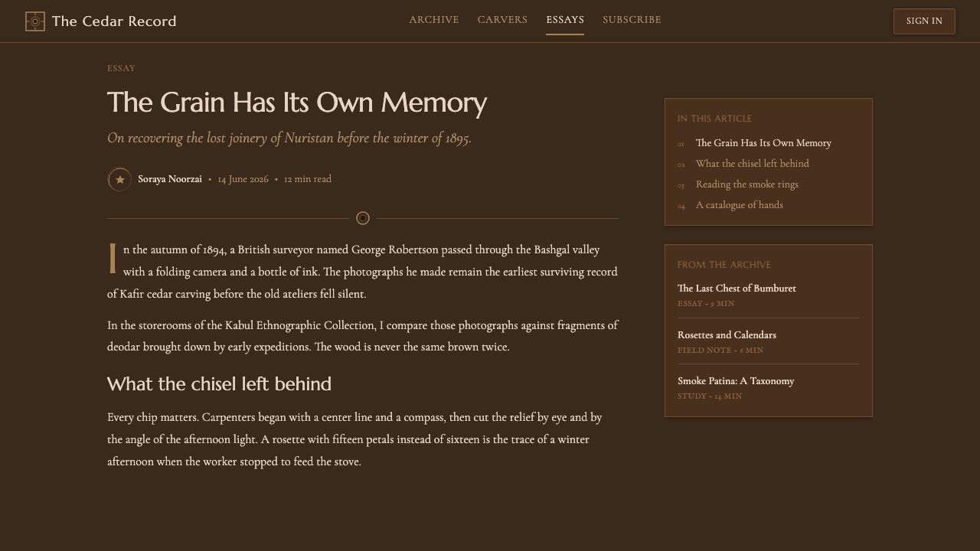Viewport: 980px width, 551px height.
Task: Select the Essays tab
Action: [x=565, y=20]
